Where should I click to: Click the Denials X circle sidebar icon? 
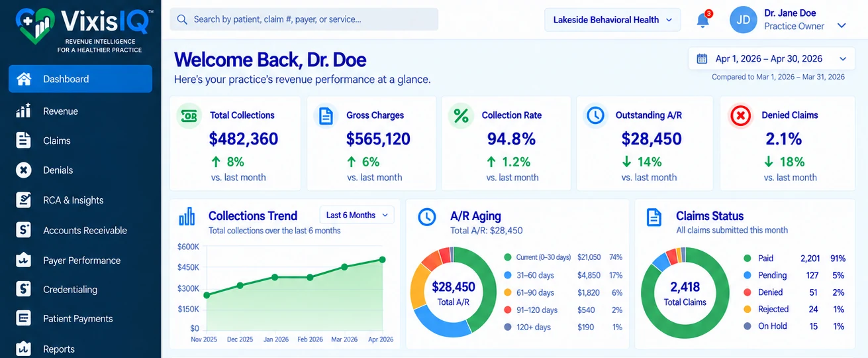point(24,170)
